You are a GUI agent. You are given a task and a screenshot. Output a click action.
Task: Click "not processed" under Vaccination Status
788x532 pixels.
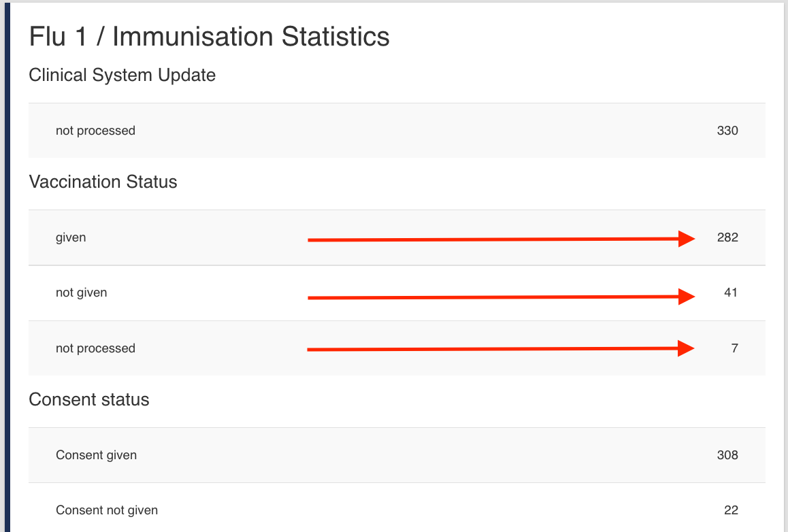coord(95,348)
